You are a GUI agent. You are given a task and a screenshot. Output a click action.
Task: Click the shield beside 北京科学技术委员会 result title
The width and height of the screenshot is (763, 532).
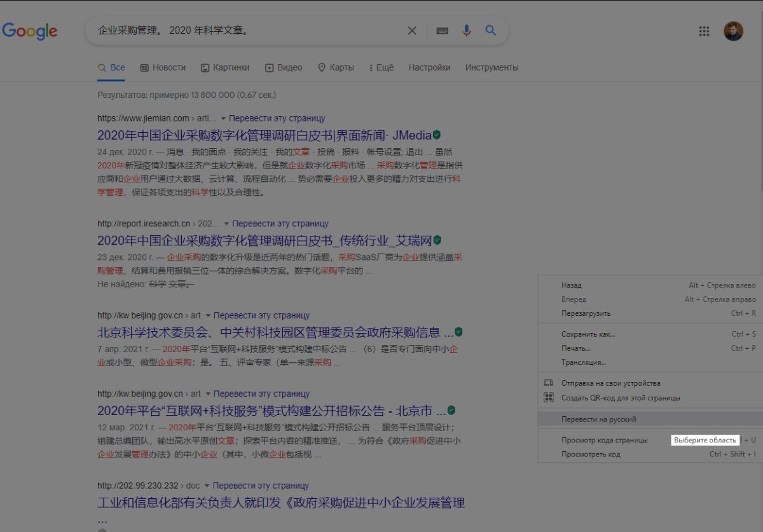458,332
